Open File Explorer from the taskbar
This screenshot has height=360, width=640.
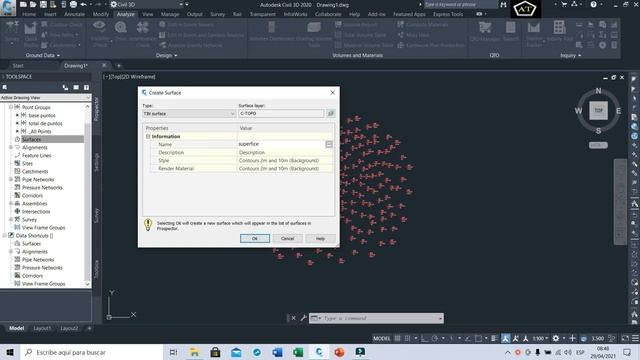point(194,352)
